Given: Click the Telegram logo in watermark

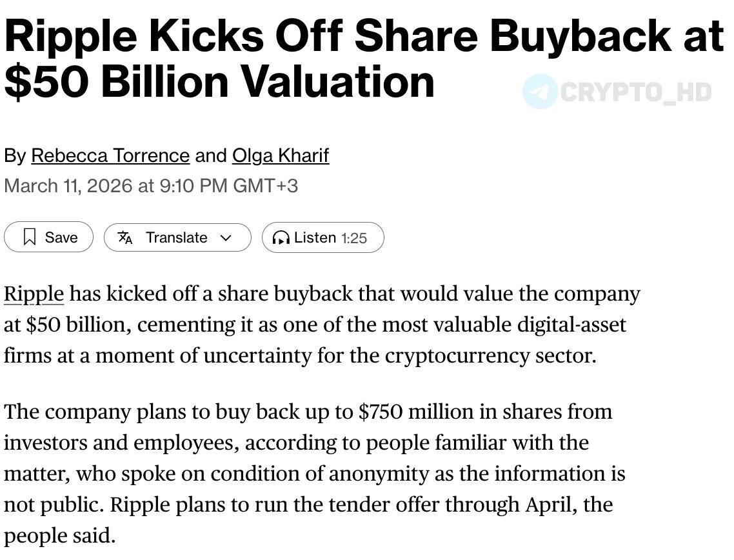Looking at the screenshot, I should pyautogui.click(x=540, y=92).
